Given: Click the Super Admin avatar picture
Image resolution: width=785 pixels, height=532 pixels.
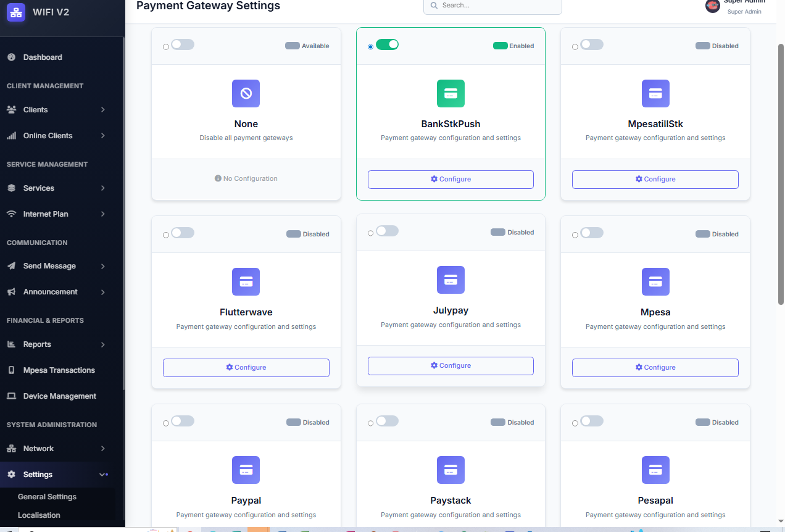Looking at the screenshot, I should coord(713,6).
